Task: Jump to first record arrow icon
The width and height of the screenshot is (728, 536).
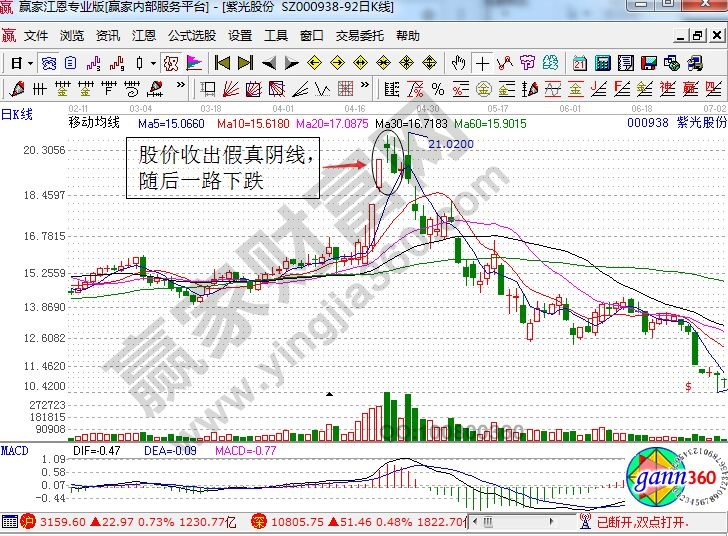Action: click(223, 62)
